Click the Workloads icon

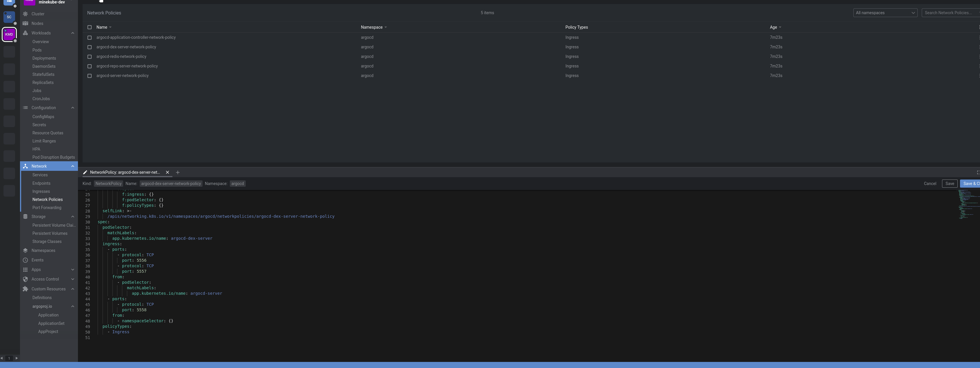[25, 33]
